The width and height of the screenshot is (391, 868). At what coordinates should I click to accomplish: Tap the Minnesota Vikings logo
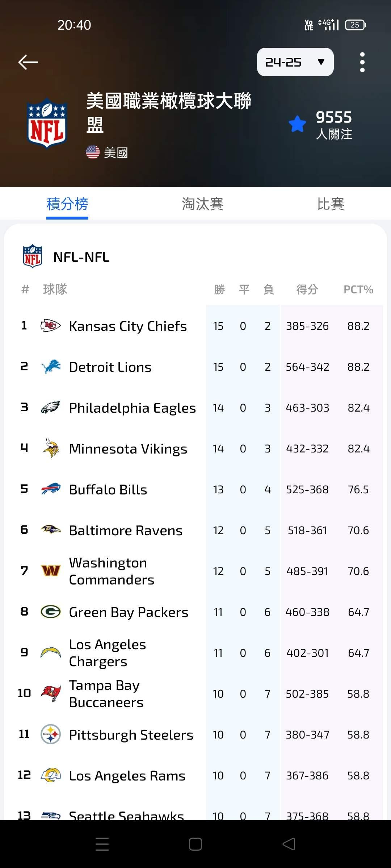click(x=50, y=448)
